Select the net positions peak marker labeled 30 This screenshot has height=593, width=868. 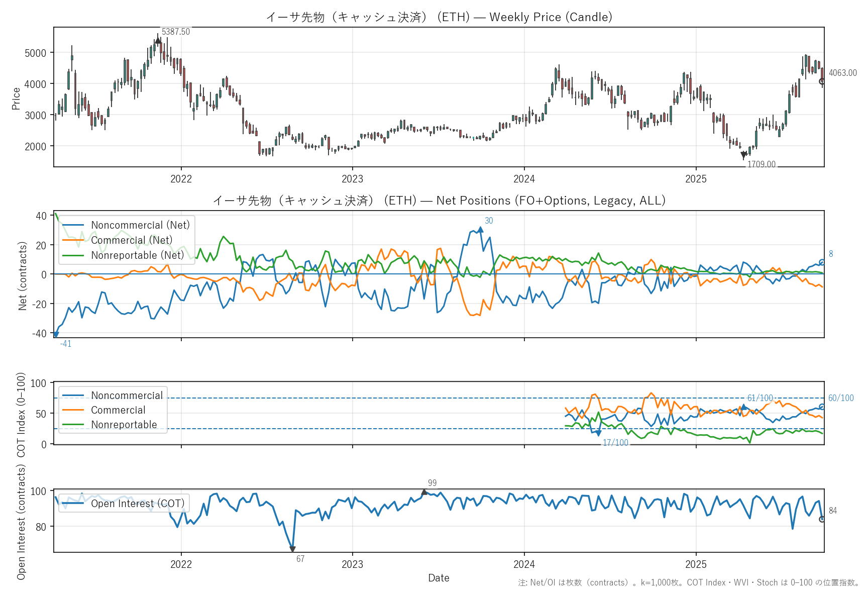point(480,230)
